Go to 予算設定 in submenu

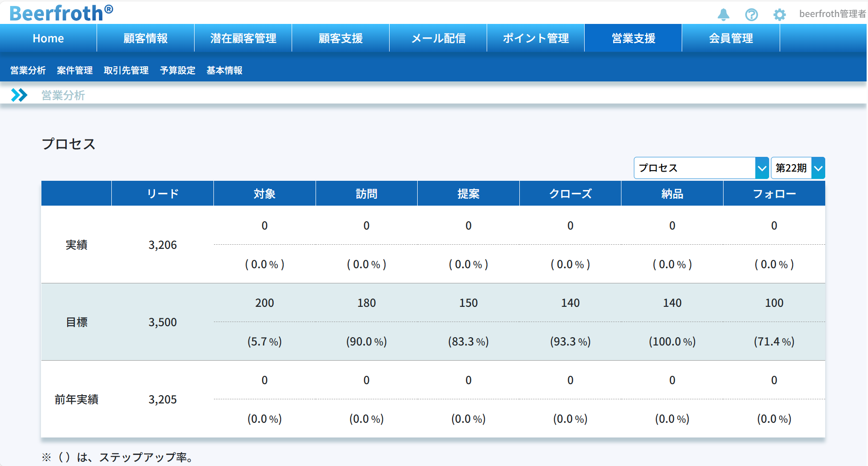[x=178, y=70]
